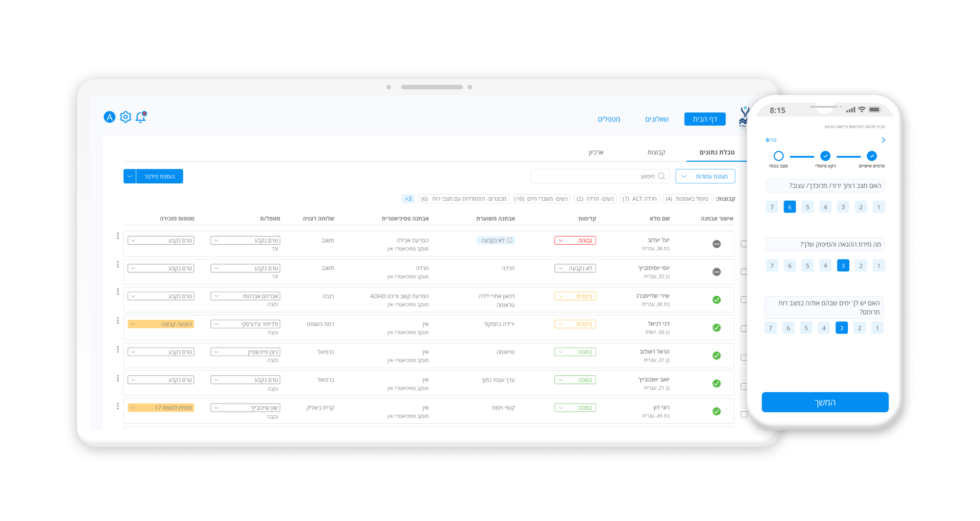Open the תצוגת עמודות columns dropdown
Screen dimensions: 980x521
(x=705, y=176)
